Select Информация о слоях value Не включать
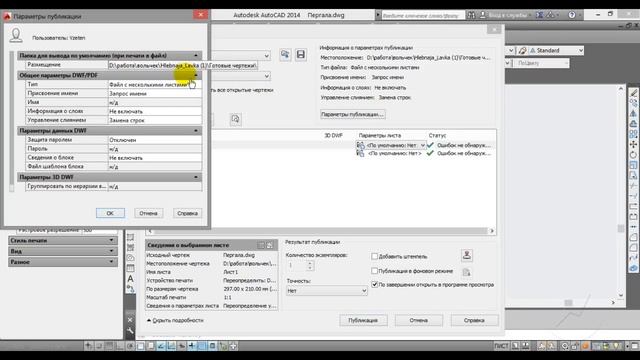The image size is (640, 360). [155, 111]
